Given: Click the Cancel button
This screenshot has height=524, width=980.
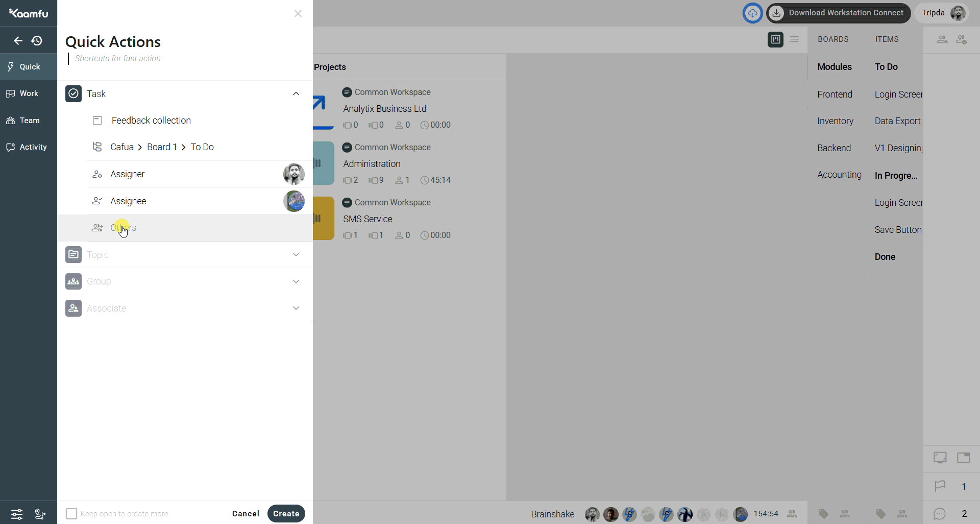Looking at the screenshot, I should (x=246, y=514).
